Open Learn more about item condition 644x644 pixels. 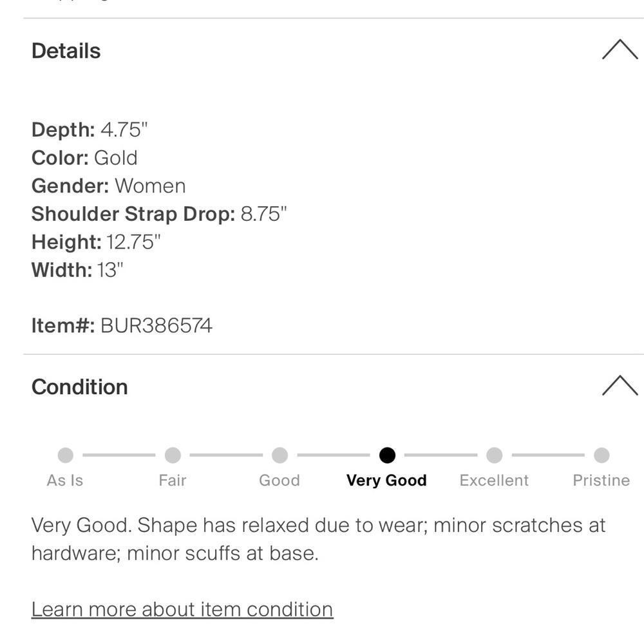click(x=182, y=609)
